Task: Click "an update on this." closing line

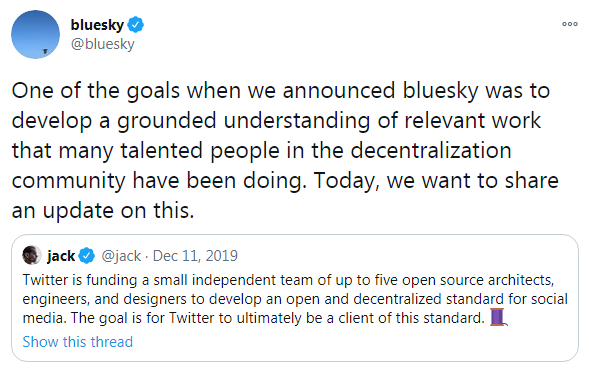Action: [x=103, y=211]
